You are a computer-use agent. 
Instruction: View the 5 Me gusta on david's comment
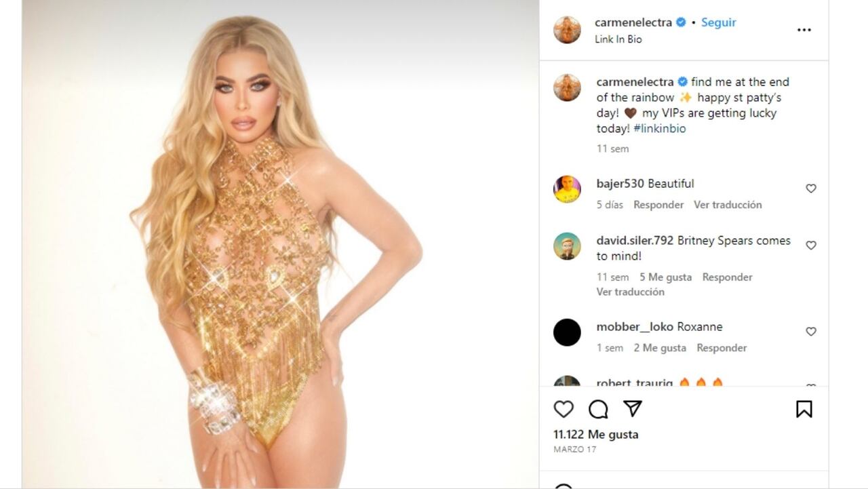666,277
